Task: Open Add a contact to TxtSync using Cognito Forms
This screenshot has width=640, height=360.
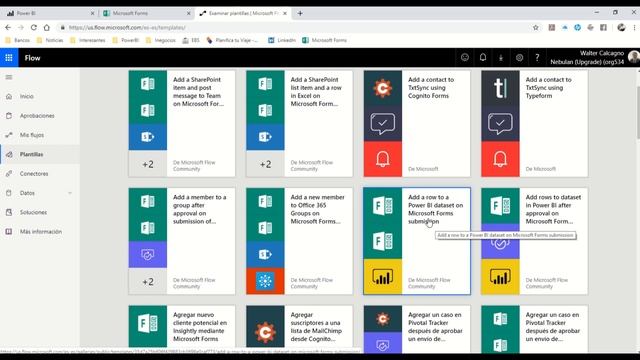Action: (x=417, y=124)
